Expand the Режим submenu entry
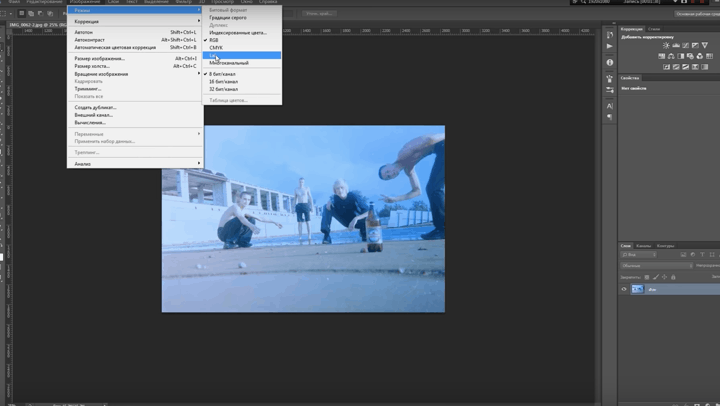720x406 pixels. coord(135,10)
